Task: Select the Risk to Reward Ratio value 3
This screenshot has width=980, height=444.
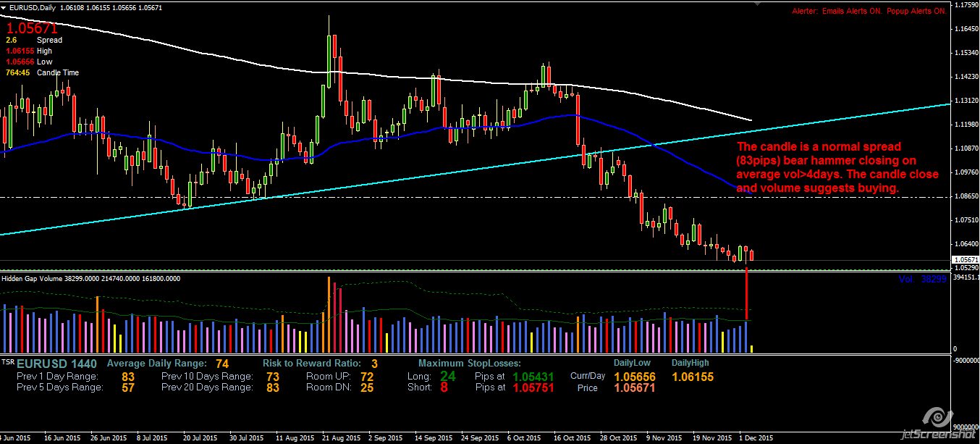Action: (374, 364)
